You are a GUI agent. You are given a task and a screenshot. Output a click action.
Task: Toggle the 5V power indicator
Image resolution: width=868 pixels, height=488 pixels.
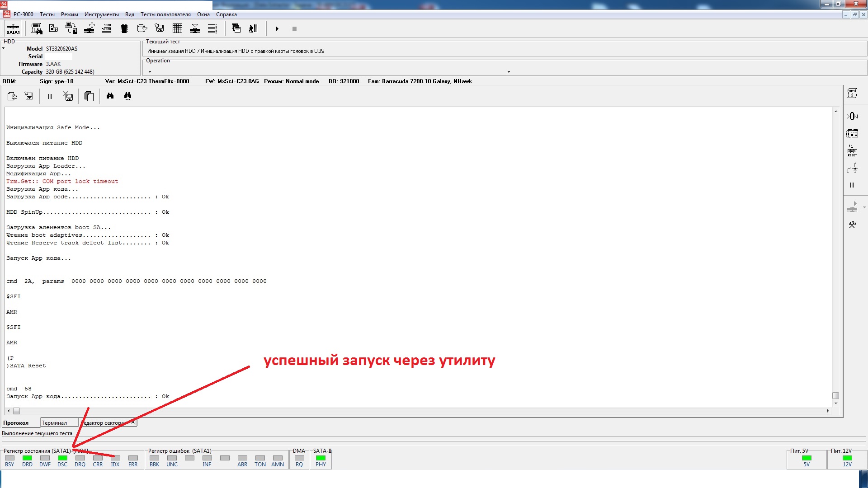[806, 458]
